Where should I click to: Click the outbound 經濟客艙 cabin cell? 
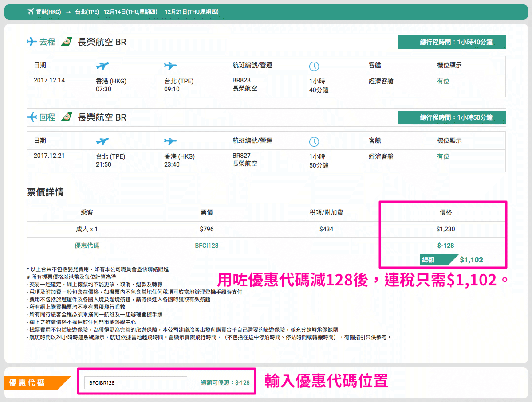381,81
